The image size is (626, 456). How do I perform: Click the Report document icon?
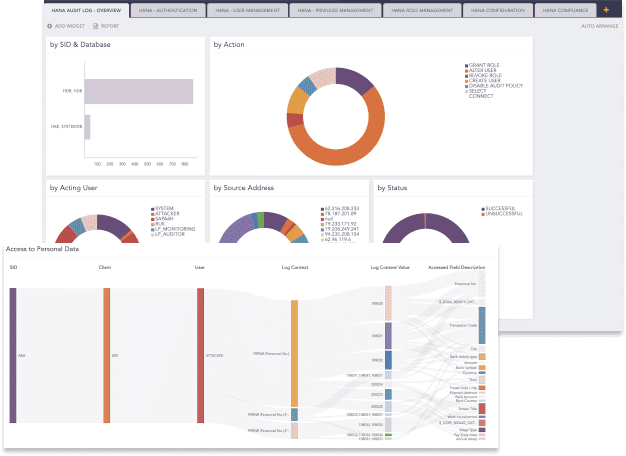click(x=95, y=26)
